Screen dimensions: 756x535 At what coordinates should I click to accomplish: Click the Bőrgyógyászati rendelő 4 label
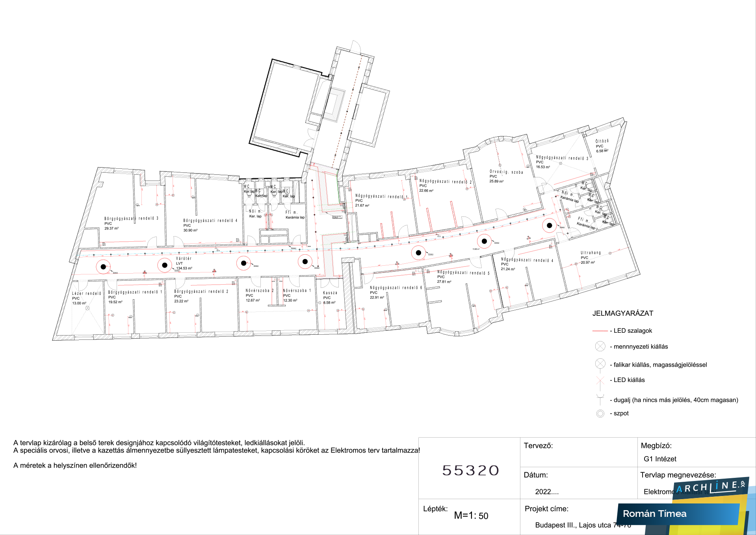click(x=210, y=221)
